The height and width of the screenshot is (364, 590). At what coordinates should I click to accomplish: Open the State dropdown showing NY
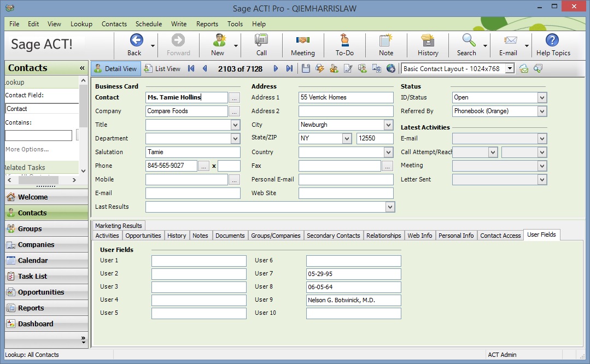(347, 139)
